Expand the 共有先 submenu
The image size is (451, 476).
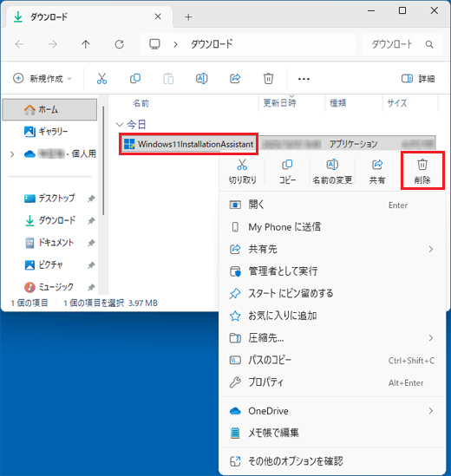point(332,249)
